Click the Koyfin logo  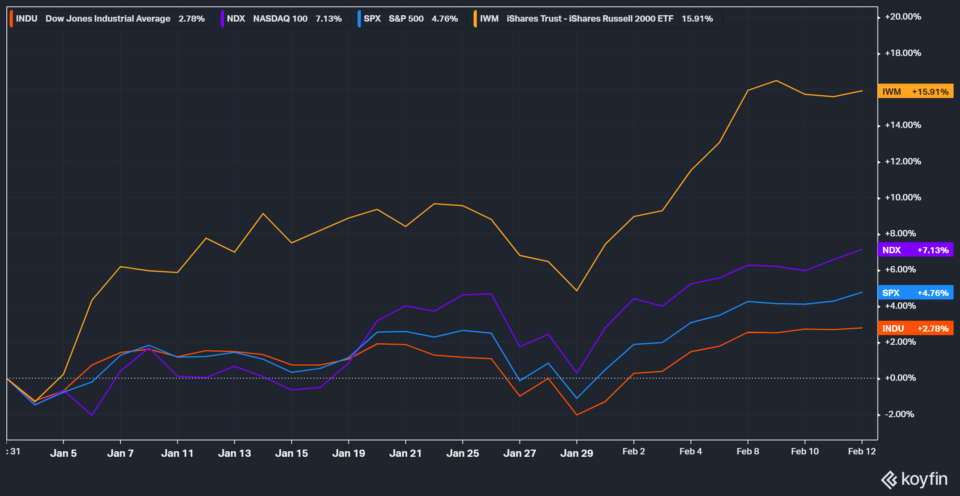[915, 478]
